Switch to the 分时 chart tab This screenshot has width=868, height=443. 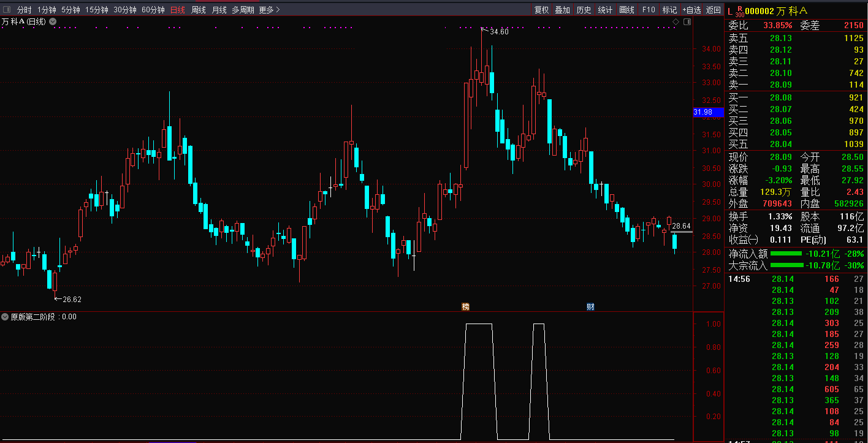(x=24, y=10)
